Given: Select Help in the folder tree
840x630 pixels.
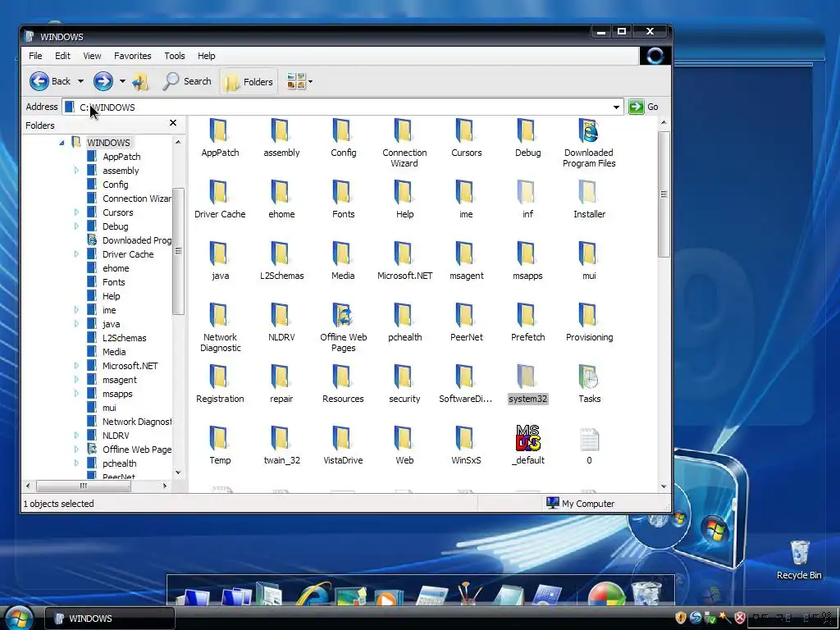Looking at the screenshot, I should coord(111,295).
